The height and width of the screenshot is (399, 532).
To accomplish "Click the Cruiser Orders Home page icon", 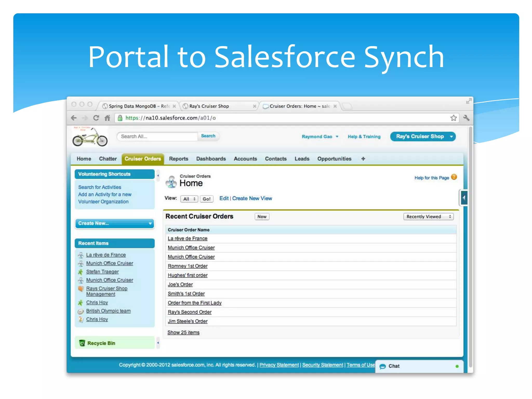I will 171,182.
